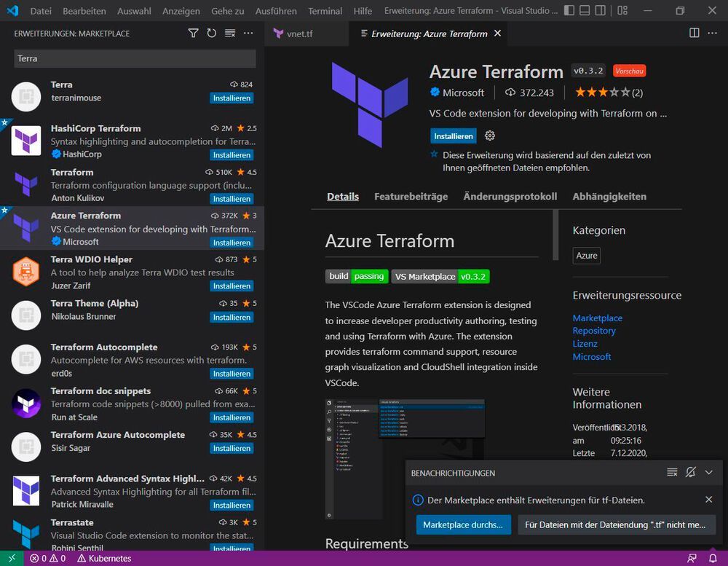The image size is (728, 566).
Task: Select Terraform Azure Autocomplete list entry
Action: (132, 447)
